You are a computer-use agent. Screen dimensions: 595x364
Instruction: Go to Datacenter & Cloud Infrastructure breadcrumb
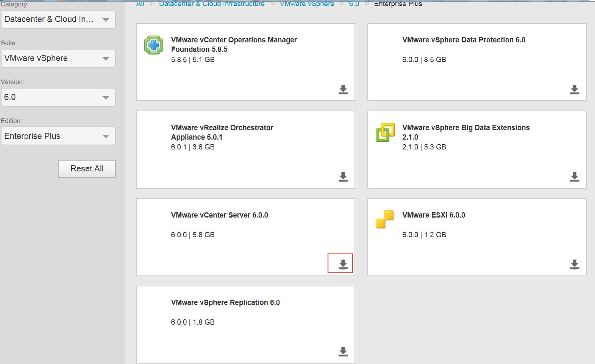[212, 4]
